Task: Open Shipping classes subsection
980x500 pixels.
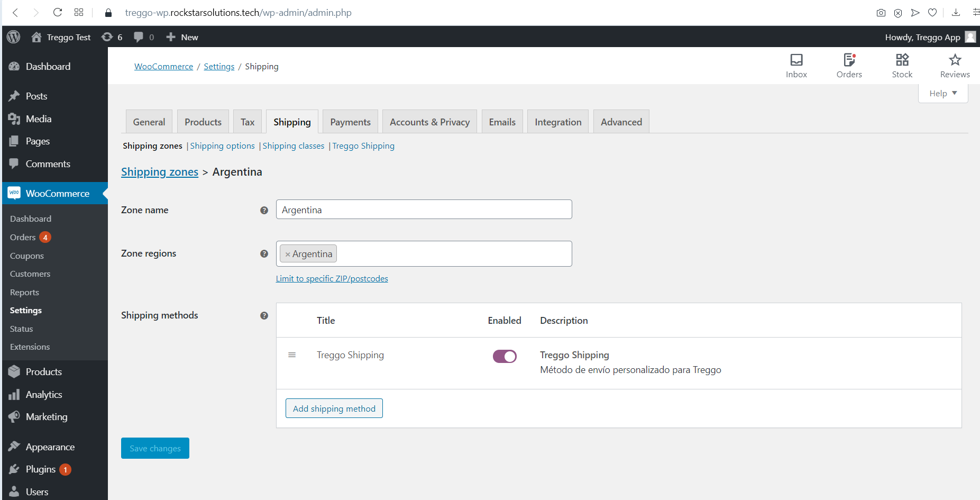Action: [x=294, y=146]
